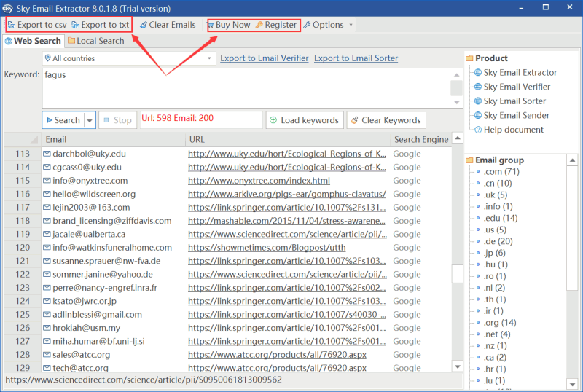Click the Export to Email Verifier link
583x392 pixels.
[264, 58]
